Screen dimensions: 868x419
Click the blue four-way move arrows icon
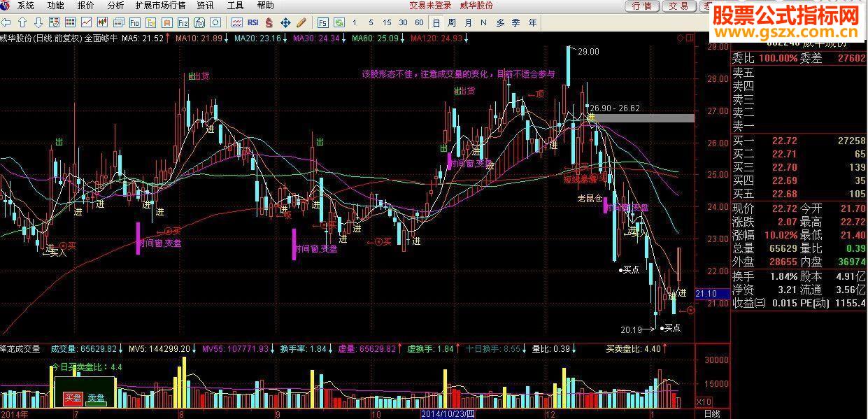pyautogui.click(x=285, y=22)
